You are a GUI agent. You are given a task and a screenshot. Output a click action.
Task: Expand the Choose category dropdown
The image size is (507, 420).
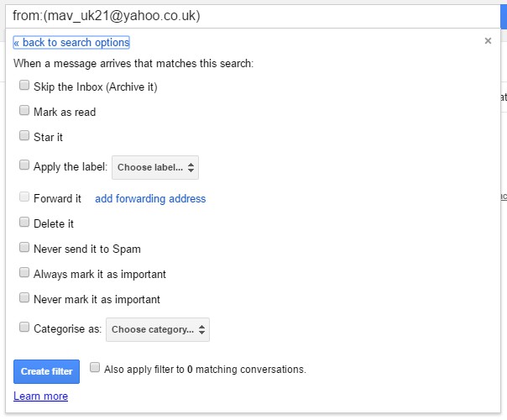coord(157,329)
